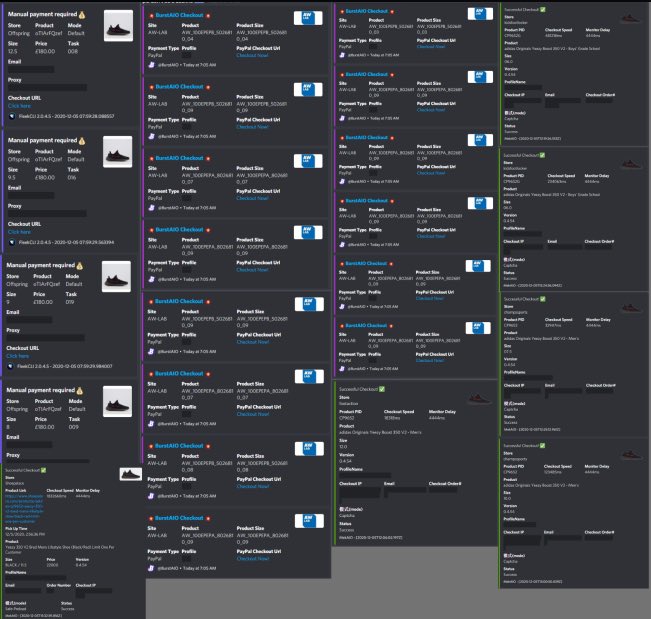Screen dimensions: 651x619
Task: Click red siren emoji before title in 0_08 card
Action: coord(151,446)
